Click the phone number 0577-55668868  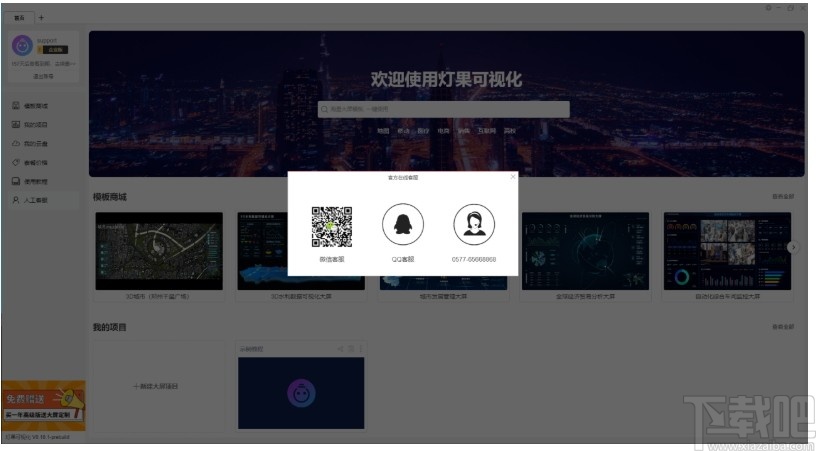(x=474, y=259)
